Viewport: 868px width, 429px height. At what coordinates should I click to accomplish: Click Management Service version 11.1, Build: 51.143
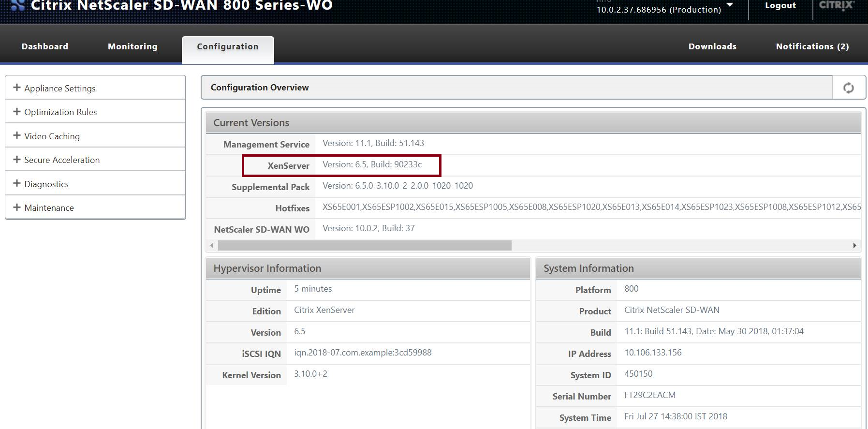[x=373, y=143]
